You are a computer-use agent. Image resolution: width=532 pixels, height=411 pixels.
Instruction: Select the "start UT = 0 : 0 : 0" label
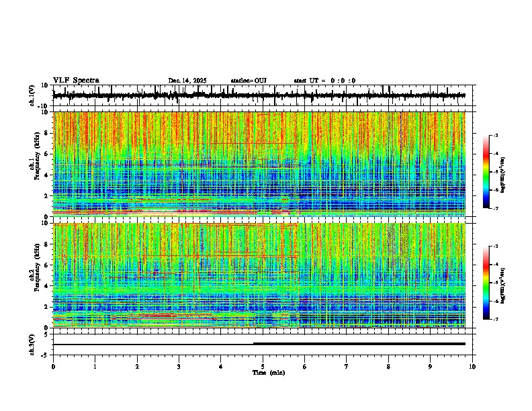[x=324, y=81]
